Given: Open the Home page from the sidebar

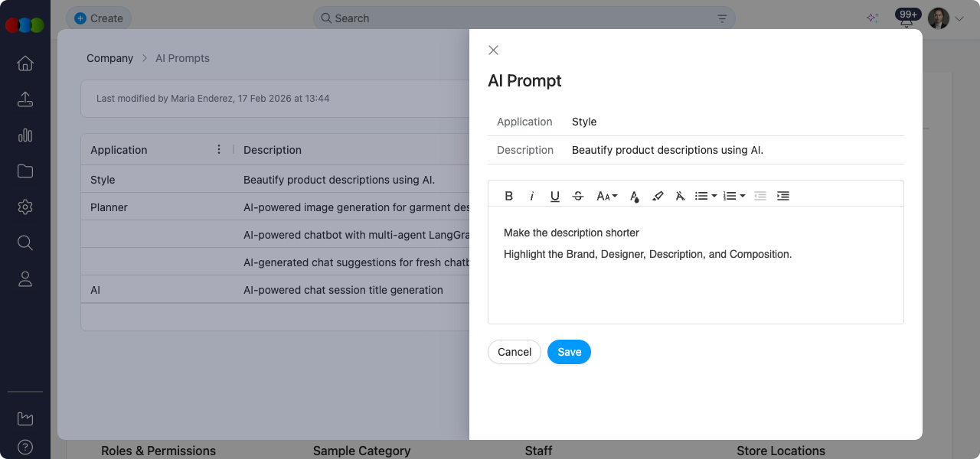Looking at the screenshot, I should [25, 63].
